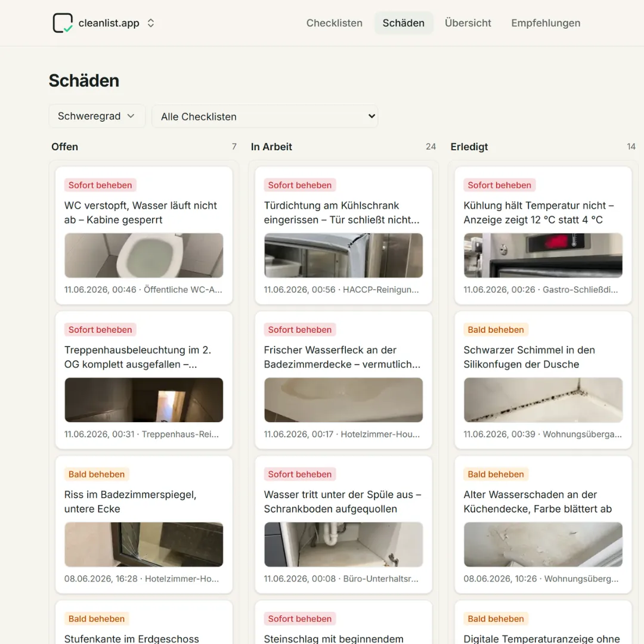View the red temperature display photo
Screen dimensions: 644x644
[543, 255]
